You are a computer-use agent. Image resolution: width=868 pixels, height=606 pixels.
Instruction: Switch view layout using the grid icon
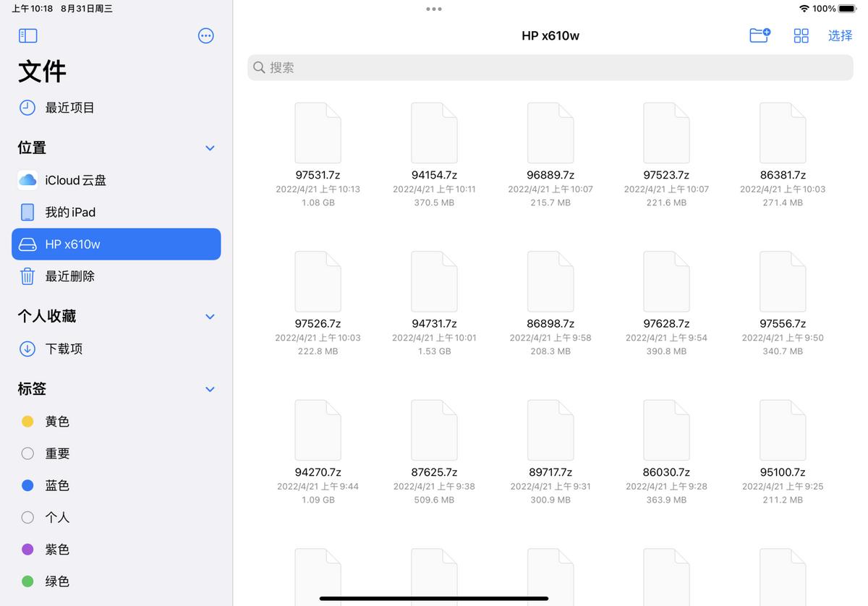[x=801, y=35]
